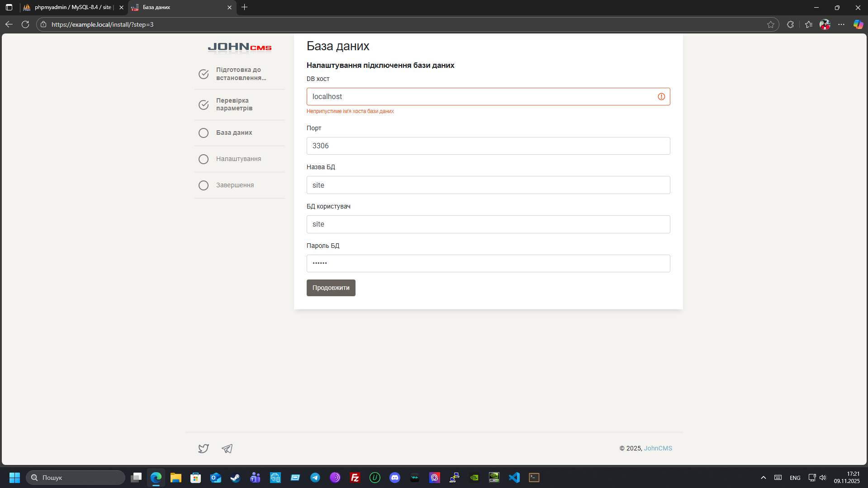This screenshot has width=868, height=488.
Task: Switch to the phpmyadmin browser tab
Action: pos(72,7)
